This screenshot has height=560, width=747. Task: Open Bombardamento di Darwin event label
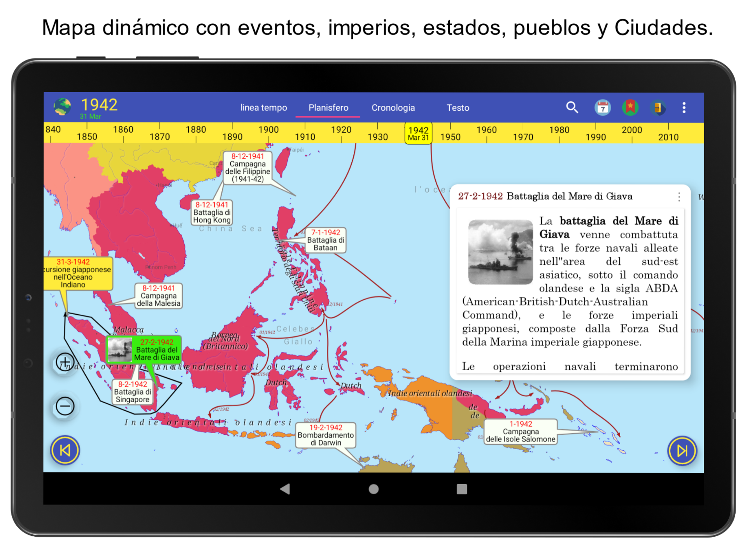326,435
